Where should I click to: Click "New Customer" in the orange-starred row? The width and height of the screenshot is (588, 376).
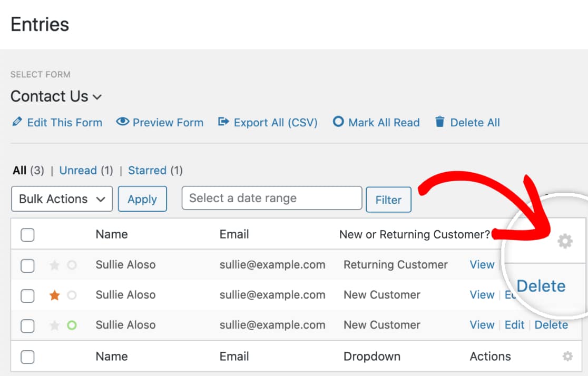pos(382,295)
